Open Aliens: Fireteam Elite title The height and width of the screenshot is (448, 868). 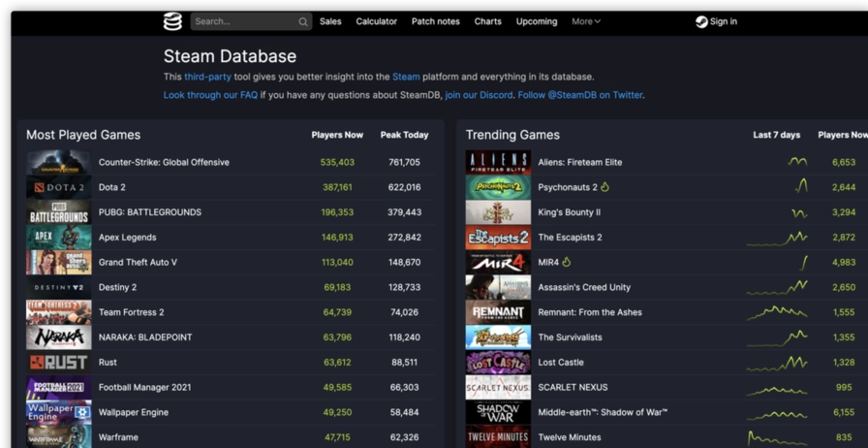coord(580,163)
